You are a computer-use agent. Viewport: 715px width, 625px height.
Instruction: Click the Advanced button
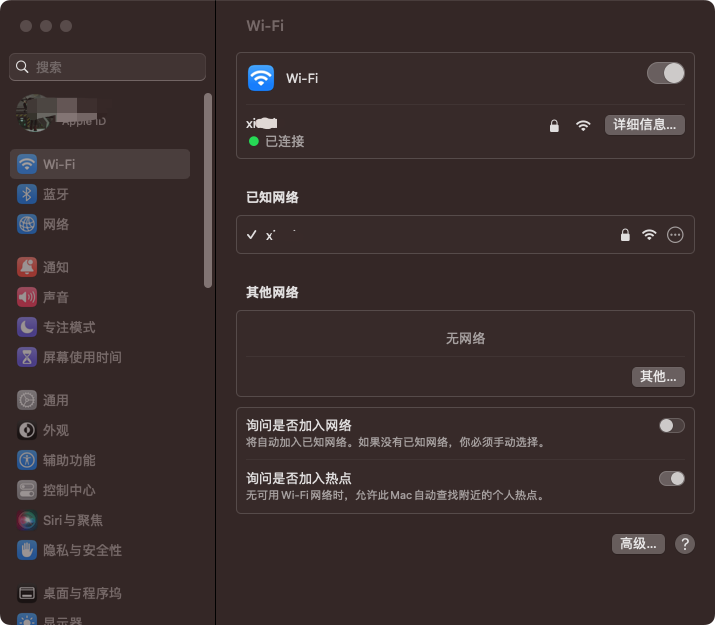638,544
